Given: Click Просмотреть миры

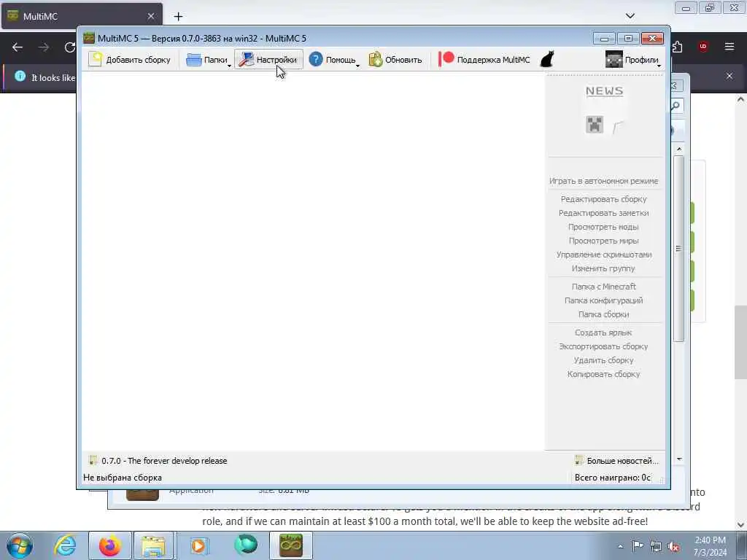Looking at the screenshot, I should pos(603,241).
